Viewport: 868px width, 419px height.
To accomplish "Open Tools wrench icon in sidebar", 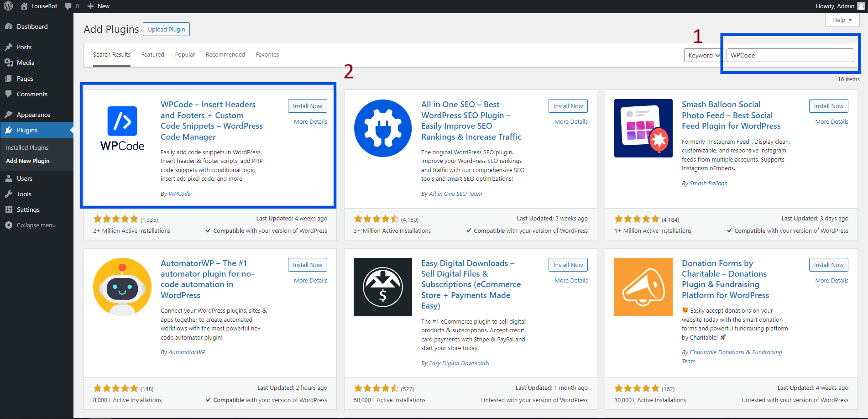I will pos(9,194).
